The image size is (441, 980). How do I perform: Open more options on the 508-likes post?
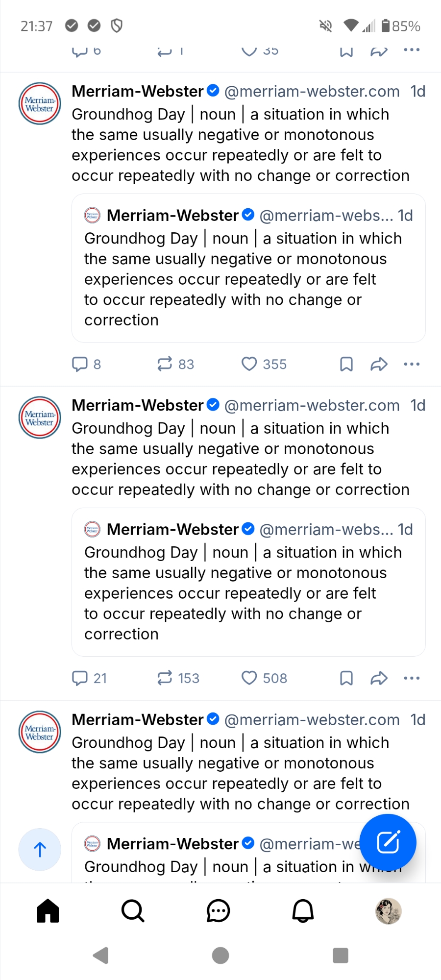[x=412, y=678]
